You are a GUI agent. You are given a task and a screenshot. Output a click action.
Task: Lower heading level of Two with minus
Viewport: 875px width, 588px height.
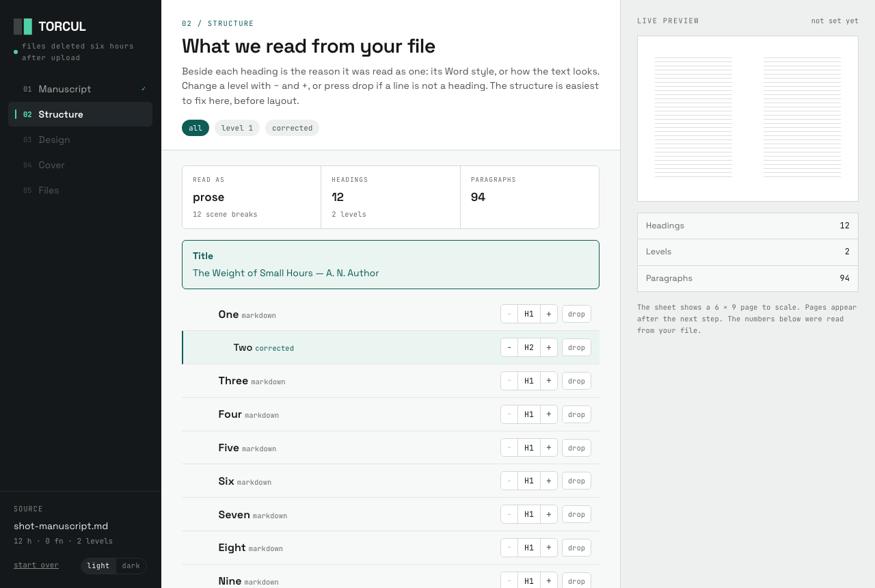(509, 347)
